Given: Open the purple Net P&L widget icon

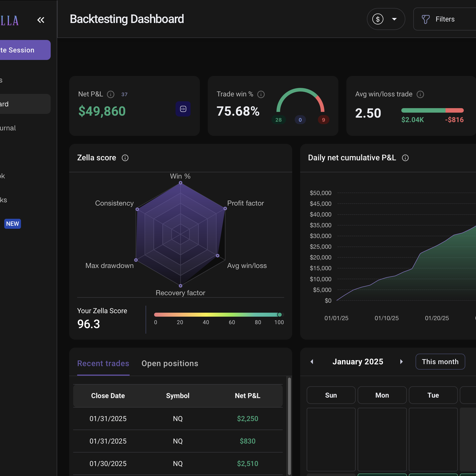Looking at the screenshot, I should point(183,109).
